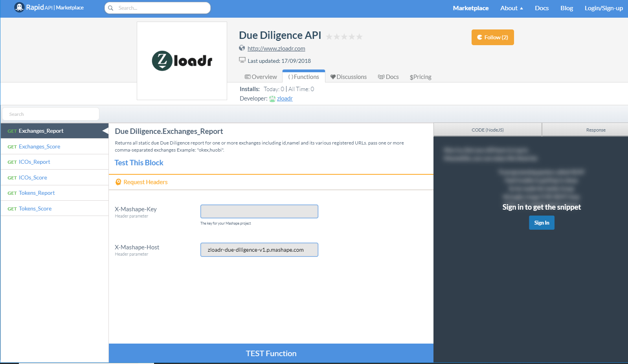Open the Marketplace nav item
This screenshot has height=364, width=628.
point(471,8)
